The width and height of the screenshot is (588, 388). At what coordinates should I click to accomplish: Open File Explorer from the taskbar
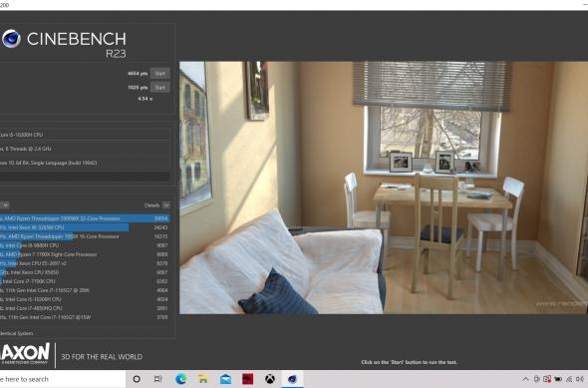pyautogui.click(x=203, y=379)
